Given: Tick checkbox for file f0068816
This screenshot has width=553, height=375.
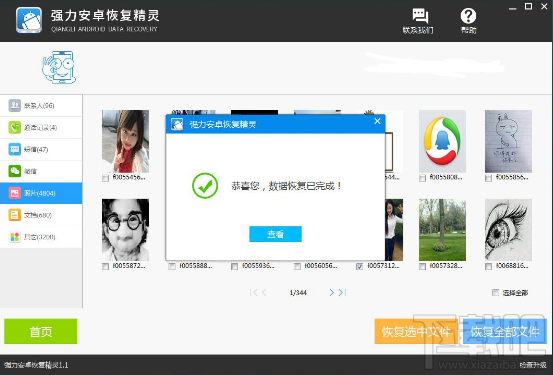Looking at the screenshot, I should 488,266.
